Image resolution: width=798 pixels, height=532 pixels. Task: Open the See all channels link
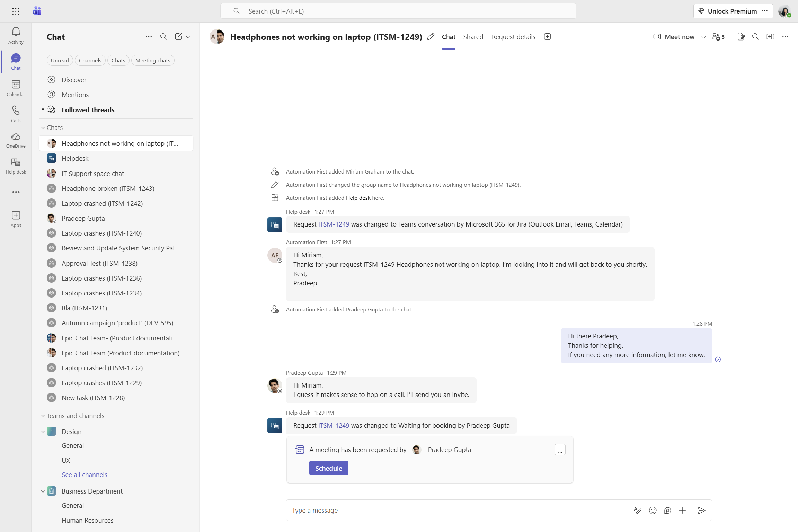[85, 475]
